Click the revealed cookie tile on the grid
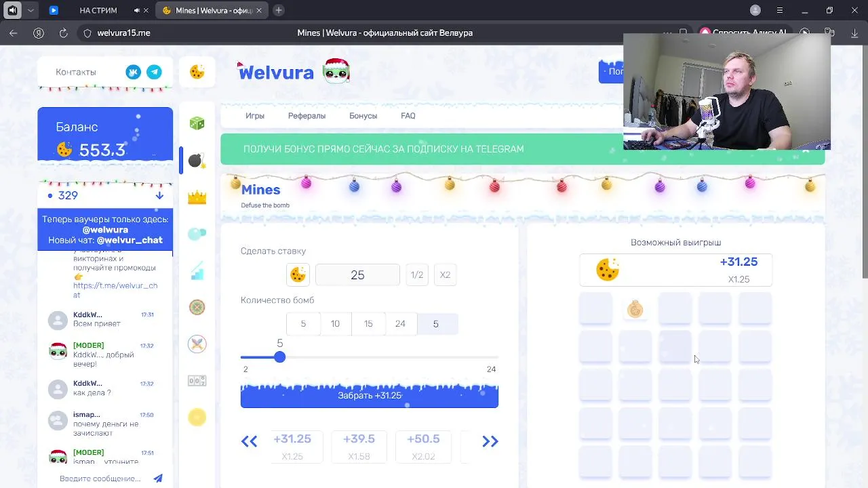The image size is (868, 488). pyautogui.click(x=635, y=310)
